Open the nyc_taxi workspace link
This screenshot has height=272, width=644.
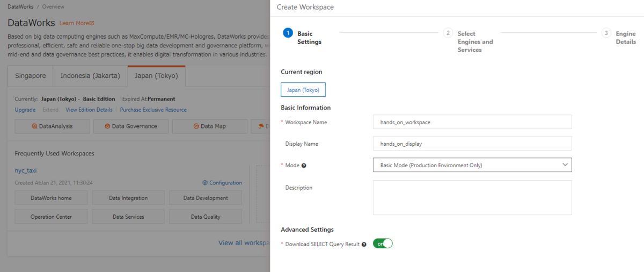26,170
